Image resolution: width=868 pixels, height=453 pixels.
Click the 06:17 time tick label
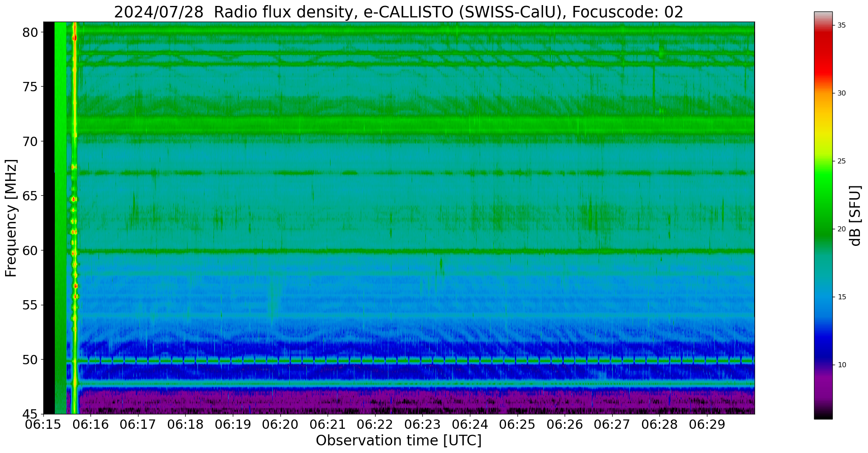tap(138, 424)
